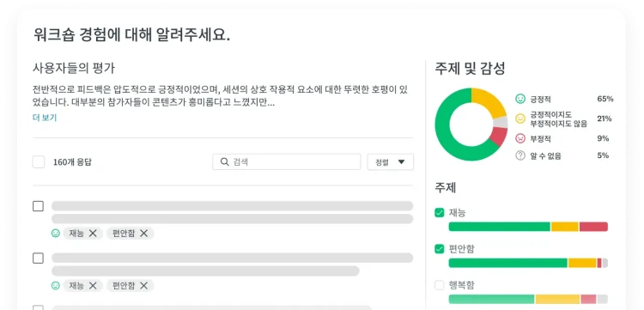Select the 부정적 legend label

tap(540, 138)
